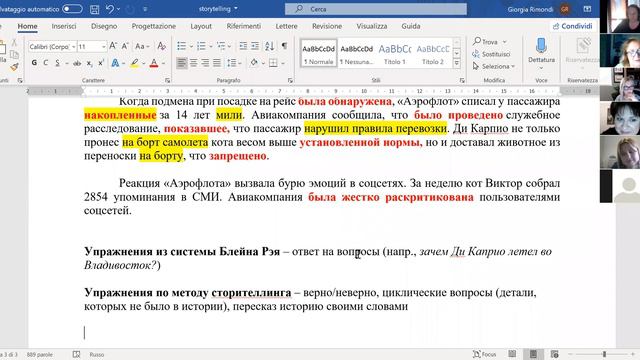Open Paragrafo dialog launcher
This screenshot has width=640, height=360.
click(x=290, y=80)
